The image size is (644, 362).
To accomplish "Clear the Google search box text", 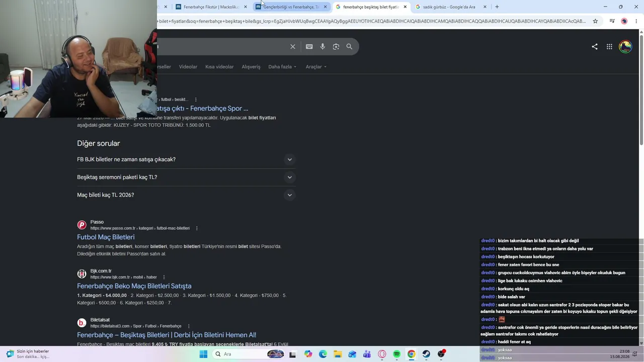I will click(293, 47).
